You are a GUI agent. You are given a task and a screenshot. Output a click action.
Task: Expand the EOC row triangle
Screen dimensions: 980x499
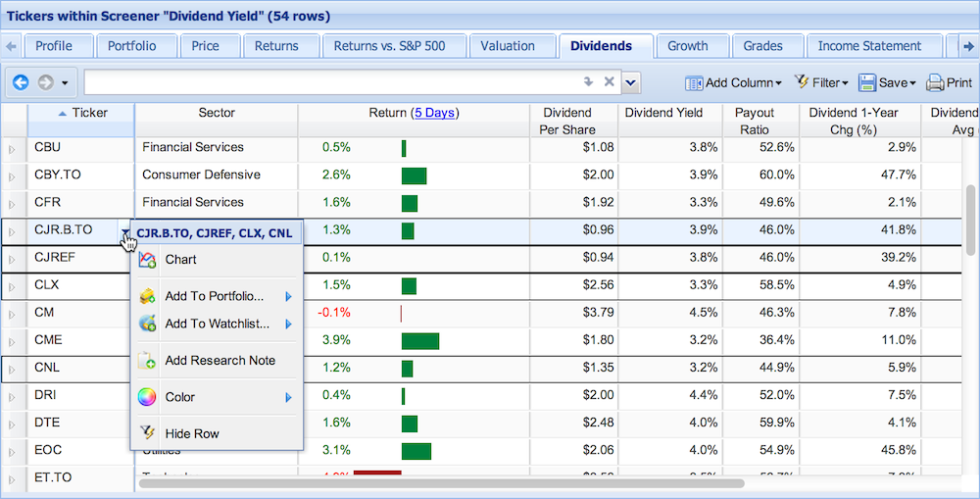[11, 452]
